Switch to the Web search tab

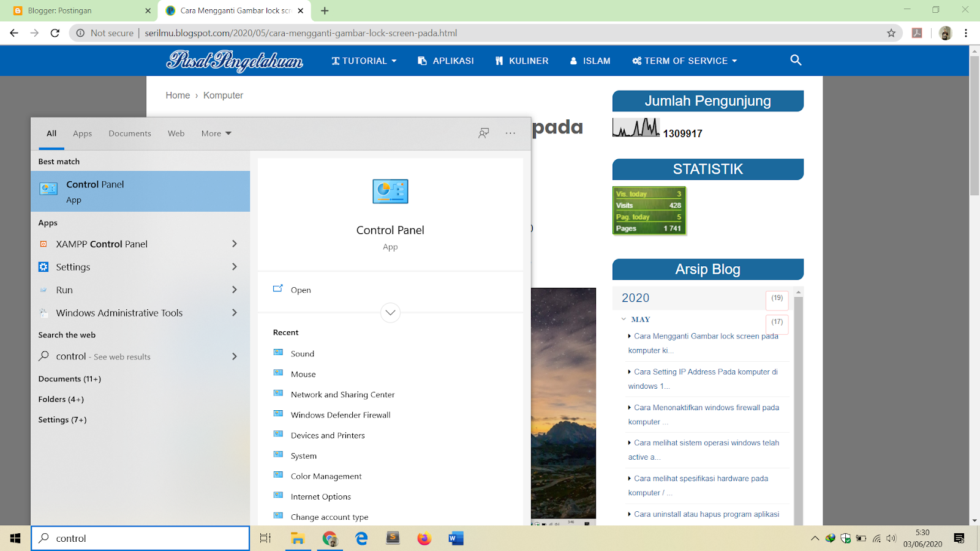[x=176, y=133]
